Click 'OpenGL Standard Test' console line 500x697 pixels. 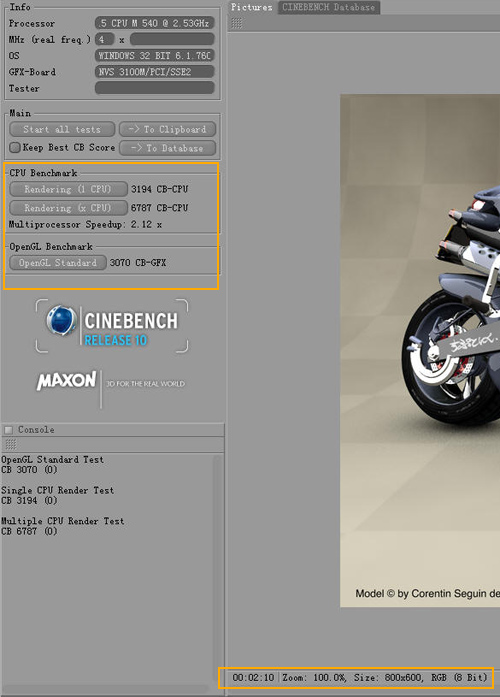[x=52, y=460]
